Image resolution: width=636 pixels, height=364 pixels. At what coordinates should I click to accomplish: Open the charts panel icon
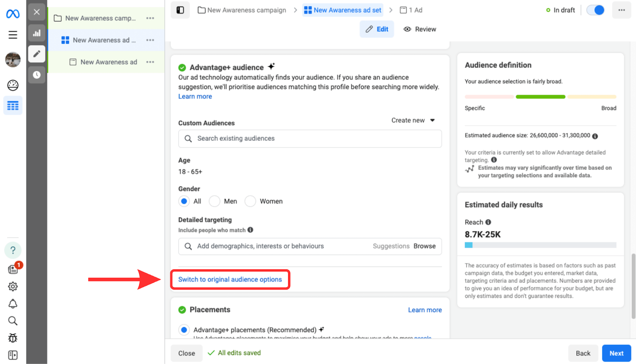pyautogui.click(x=37, y=33)
